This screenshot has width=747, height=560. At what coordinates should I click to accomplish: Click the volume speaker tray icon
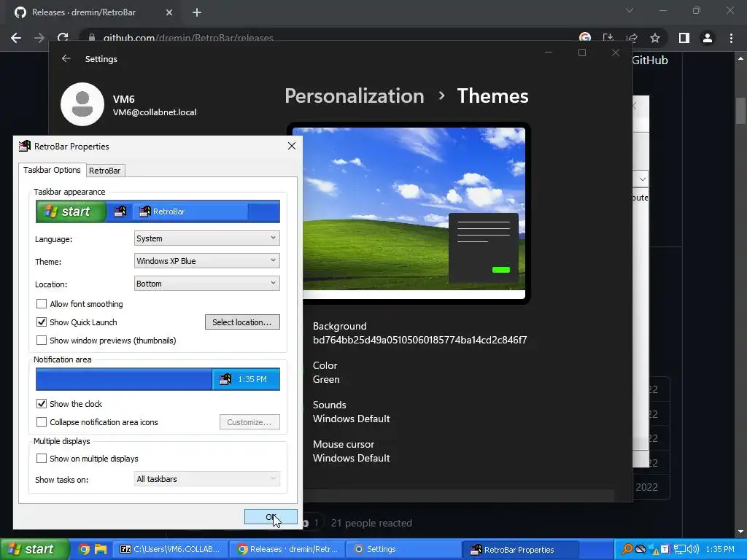tap(693, 550)
